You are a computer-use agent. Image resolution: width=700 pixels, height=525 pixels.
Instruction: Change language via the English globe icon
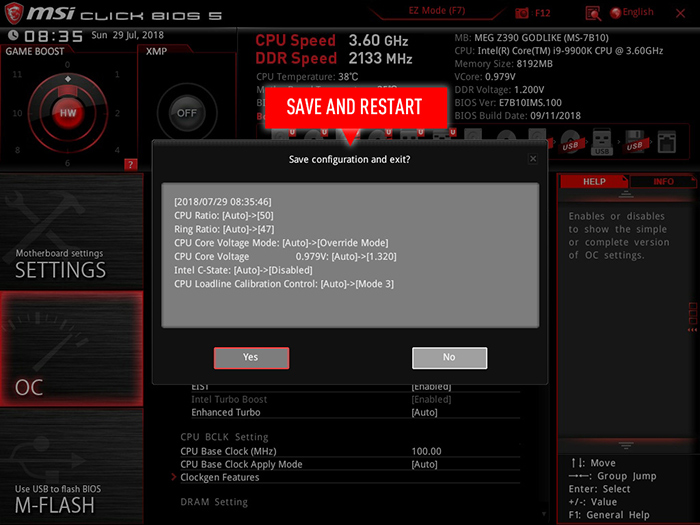(x=616, y=12)
